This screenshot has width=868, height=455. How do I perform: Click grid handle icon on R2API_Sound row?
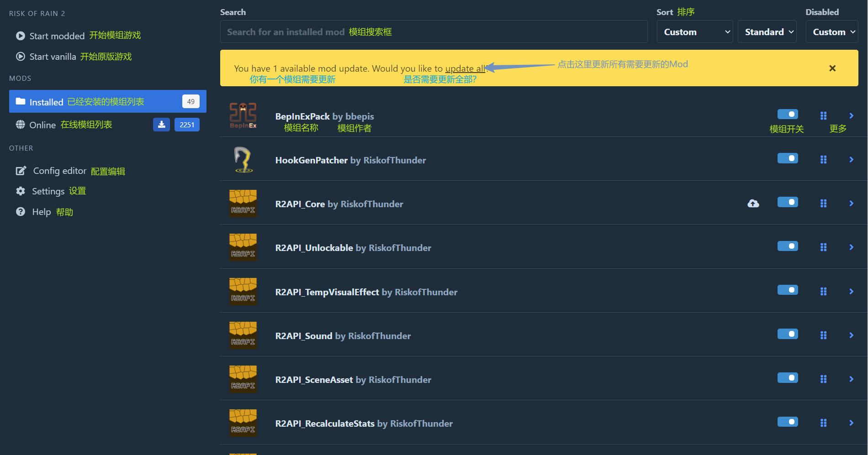click(823, 335)
